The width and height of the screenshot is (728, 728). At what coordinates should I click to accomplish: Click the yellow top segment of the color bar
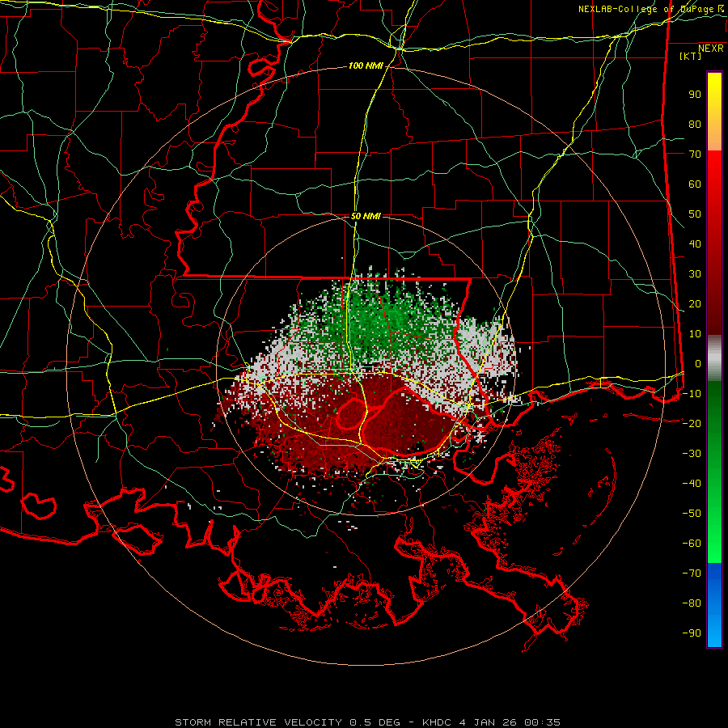(714, 112)
